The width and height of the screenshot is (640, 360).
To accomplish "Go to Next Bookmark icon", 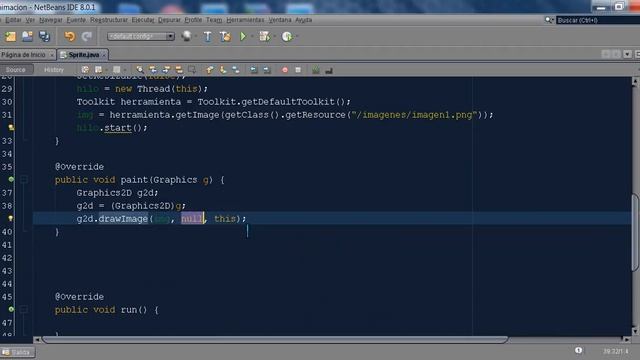I will coord(222,70).
